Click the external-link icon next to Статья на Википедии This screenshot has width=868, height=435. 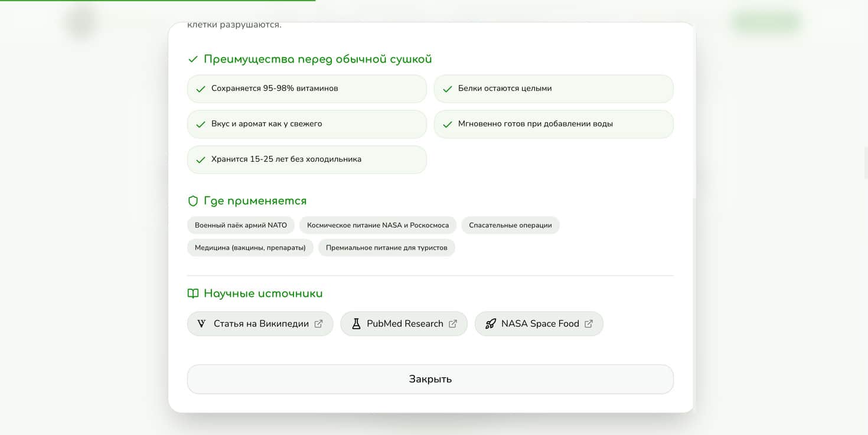click(319, 323)
